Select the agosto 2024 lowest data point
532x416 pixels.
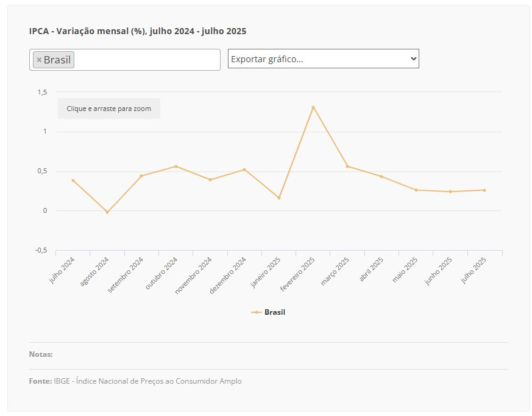[x=107, y=212]
